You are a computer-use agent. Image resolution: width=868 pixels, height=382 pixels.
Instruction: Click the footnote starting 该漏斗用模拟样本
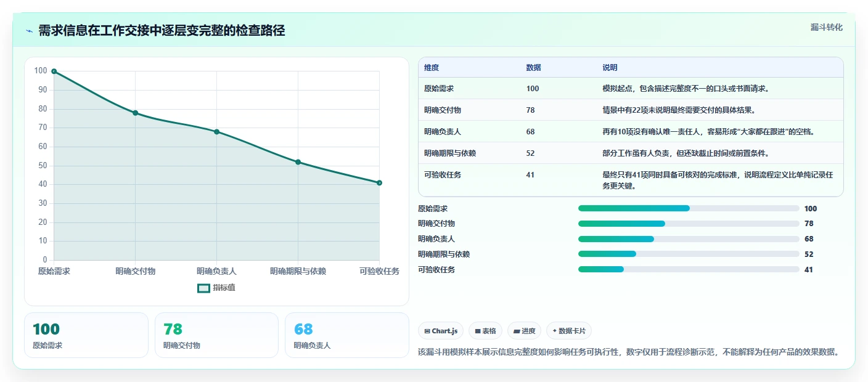click(x=628, y=352)
